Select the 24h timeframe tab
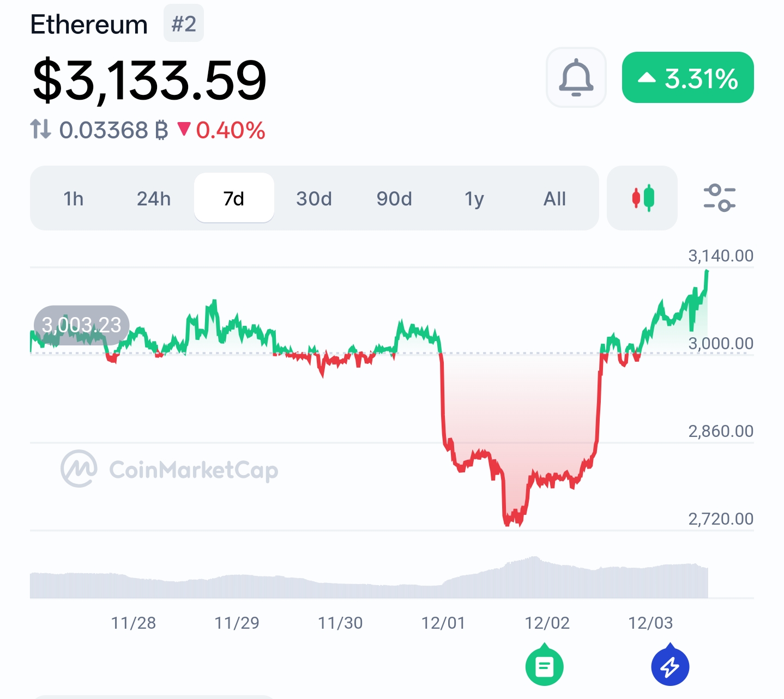Image resolution: width=784 pixels, height=699 pixels. tap(153, 199)
